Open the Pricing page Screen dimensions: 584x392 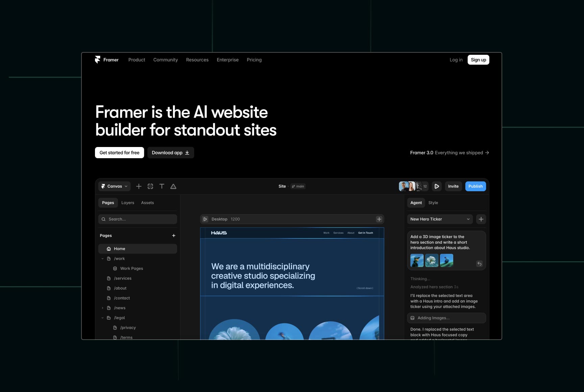click(254, 60)
